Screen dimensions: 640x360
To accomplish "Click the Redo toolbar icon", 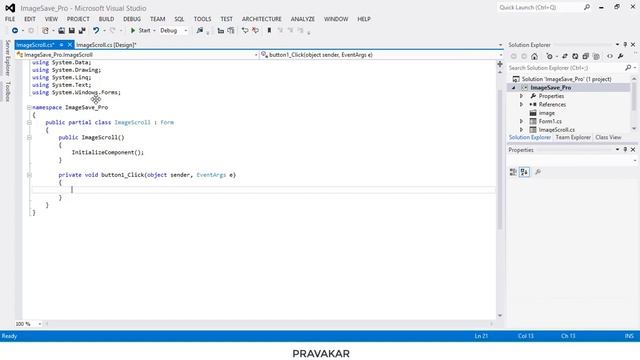I will (113, 31).
